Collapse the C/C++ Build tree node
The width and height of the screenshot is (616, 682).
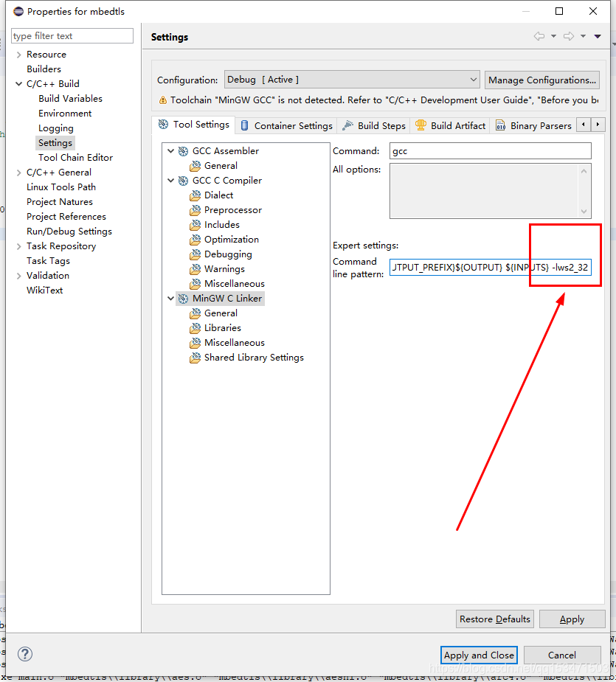[x=18, y=84]
